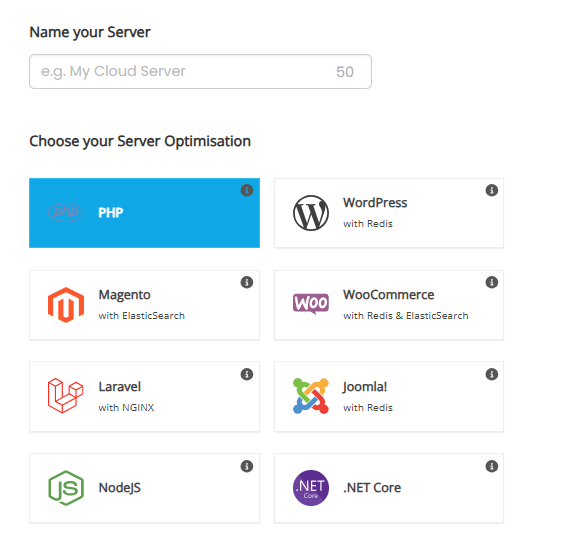Choose the .NET Core optimisation card

point(389,488)
